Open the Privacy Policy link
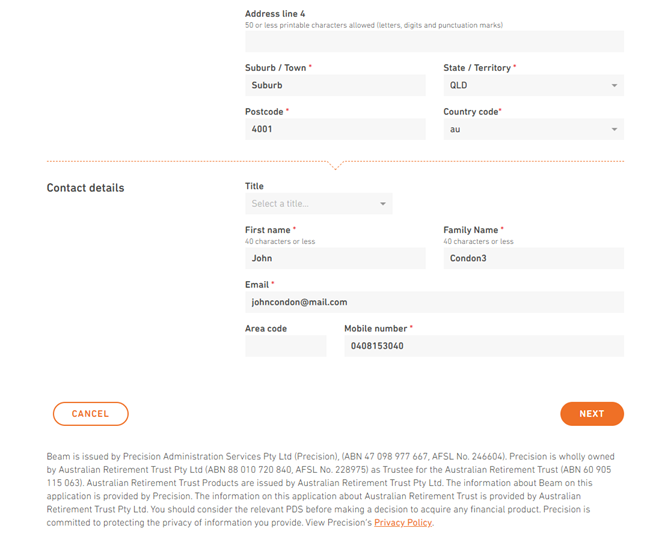Image resolution: width=659 pixels, height=537 pixels. [403, 523]
